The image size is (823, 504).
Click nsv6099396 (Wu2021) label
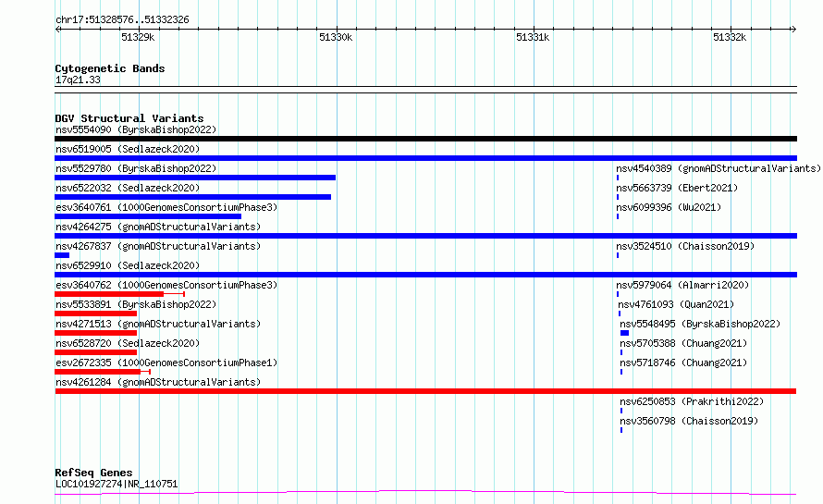pos(669,207)
